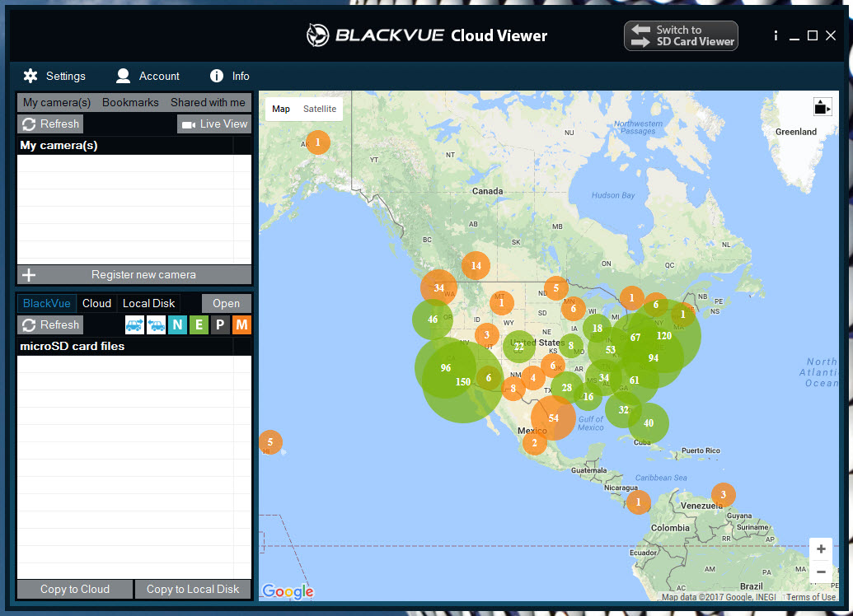Maximize the Cloud Viewer window

point(812,35)
